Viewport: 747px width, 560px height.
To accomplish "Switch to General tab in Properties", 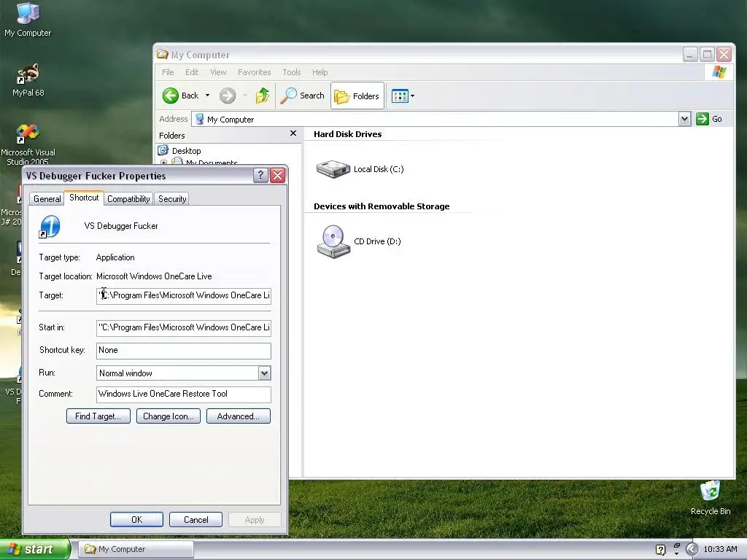I will coord(47,198).
